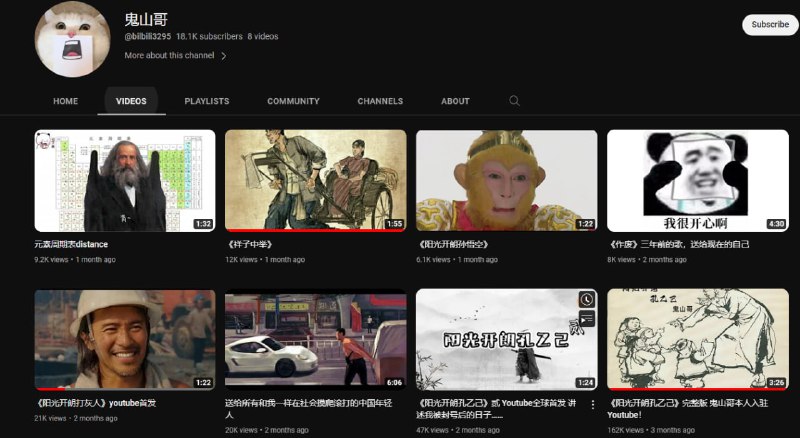The image size is (800, 438).
Task: Click 8K views • 2 months ago text
Action: 647,259
